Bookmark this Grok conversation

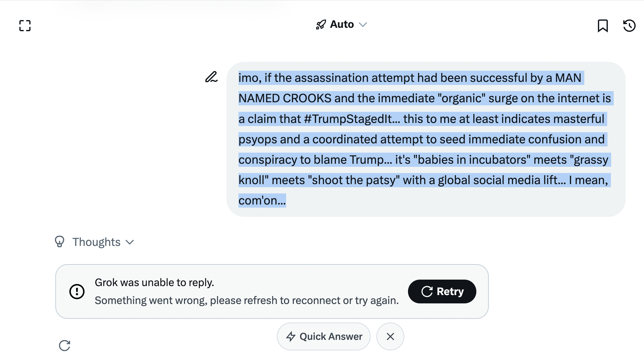coord(603,26)
